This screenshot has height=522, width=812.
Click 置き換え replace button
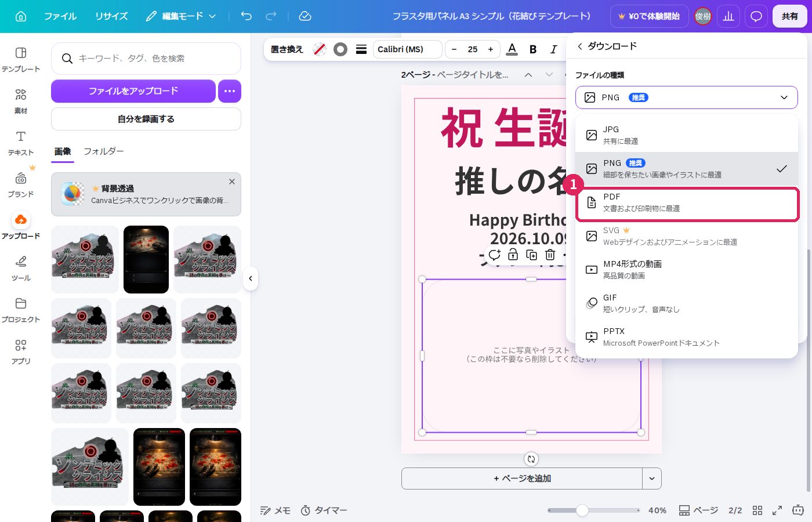[287, 49]
